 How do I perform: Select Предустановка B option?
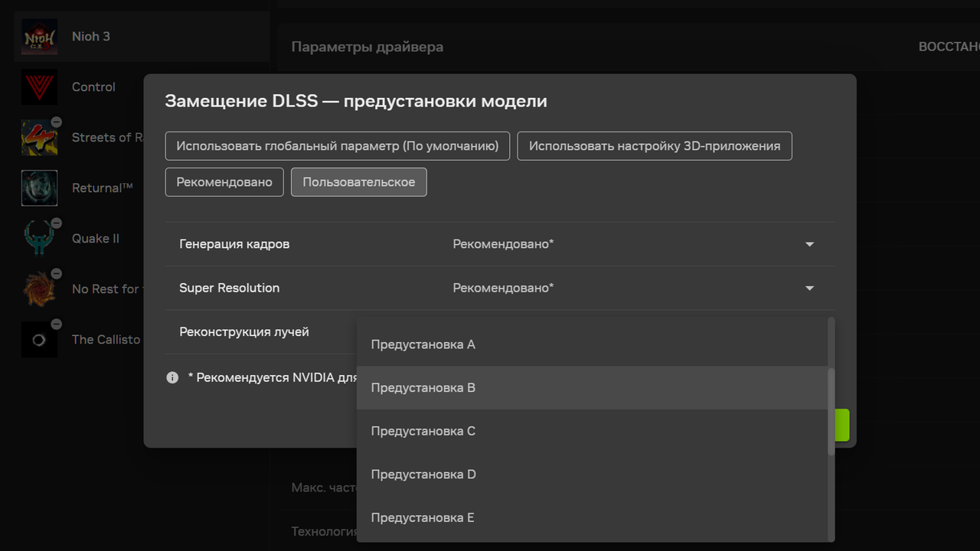coord(591,388)
